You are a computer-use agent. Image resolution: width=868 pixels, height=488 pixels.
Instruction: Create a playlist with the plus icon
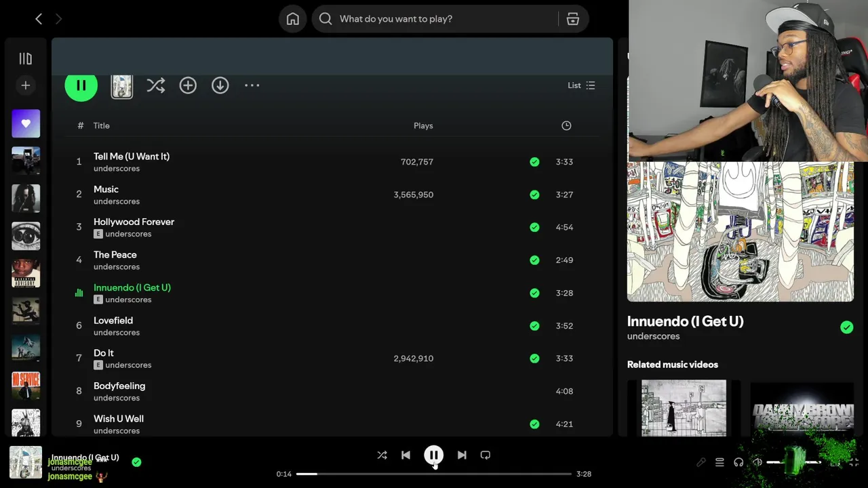pos(26,85)
